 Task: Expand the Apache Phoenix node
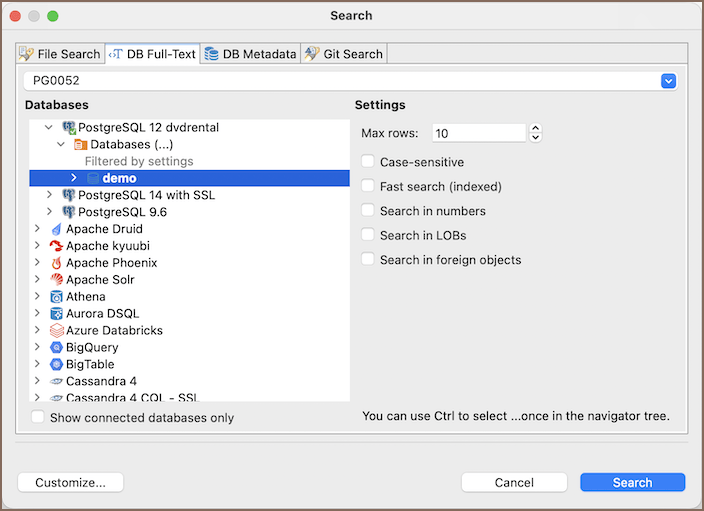[x=37, y=262]
